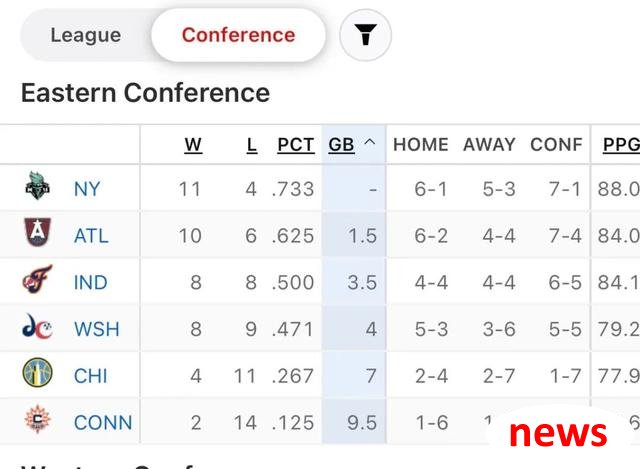Open the standings filter funnel icon
This screenshot has width=640, height=469.
[x=365, y=35]
